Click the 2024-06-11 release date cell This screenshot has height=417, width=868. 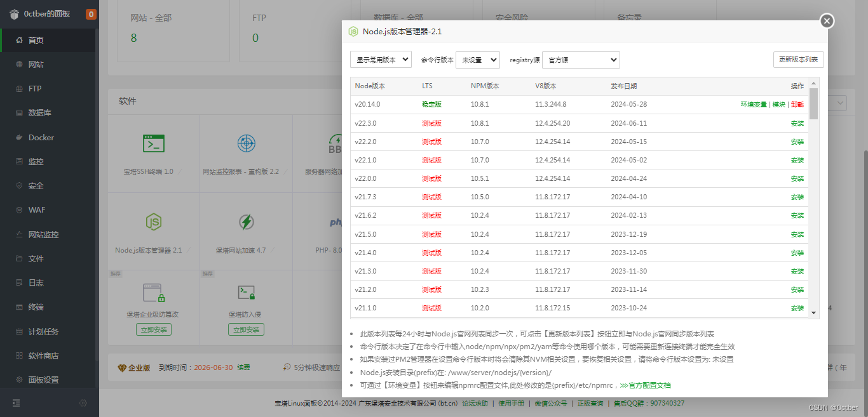[x=628, y=123]
